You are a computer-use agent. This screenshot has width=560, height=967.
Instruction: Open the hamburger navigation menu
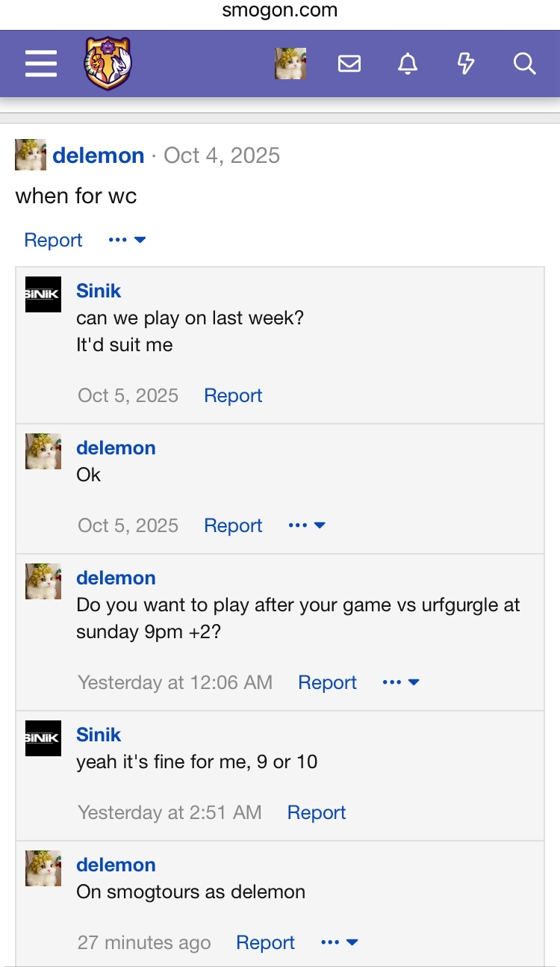click(41, 64)
